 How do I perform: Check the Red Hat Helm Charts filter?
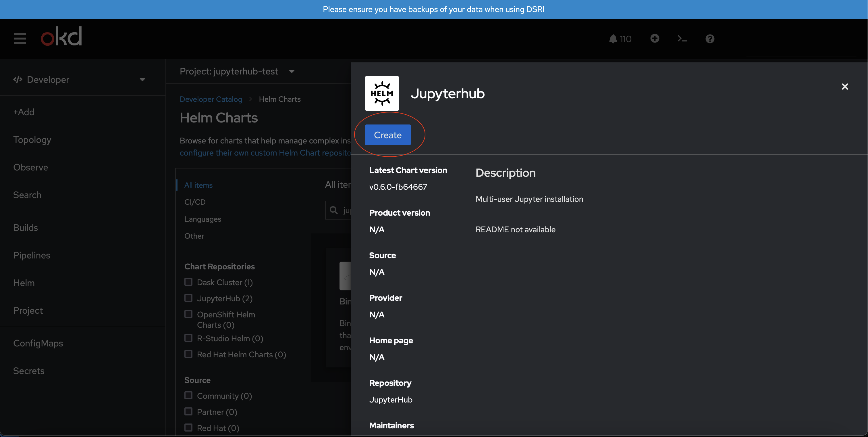[188, 354]
